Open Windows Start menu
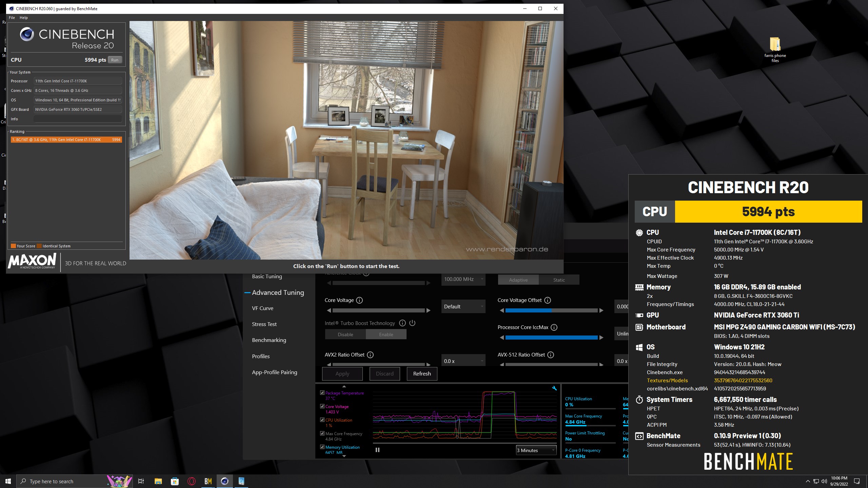Viewport: 868px width, 488px height. 8,481
